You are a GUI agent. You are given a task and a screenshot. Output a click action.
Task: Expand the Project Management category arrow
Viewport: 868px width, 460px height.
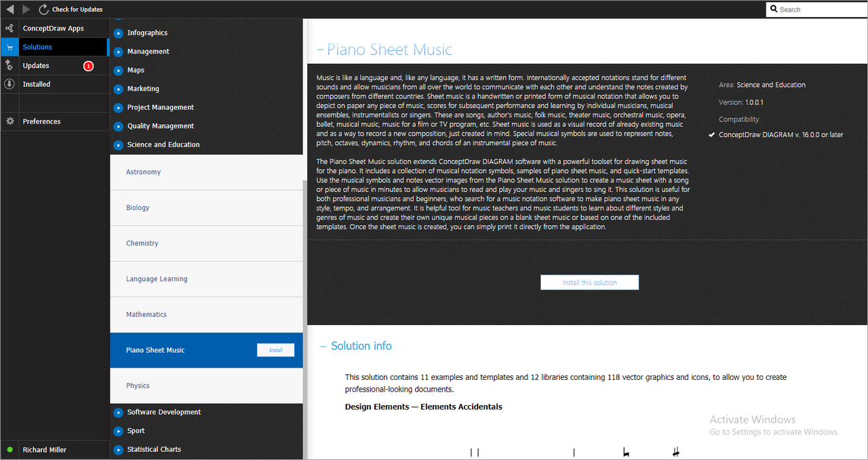click(x=119, y=107)
